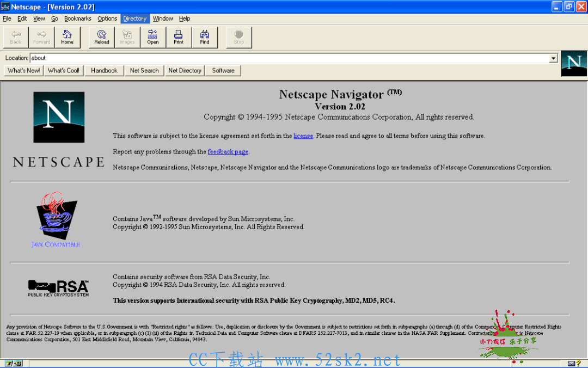The height and width of the screenshot is (368, 588).
Task: Open the File menu
Action: 7,19
